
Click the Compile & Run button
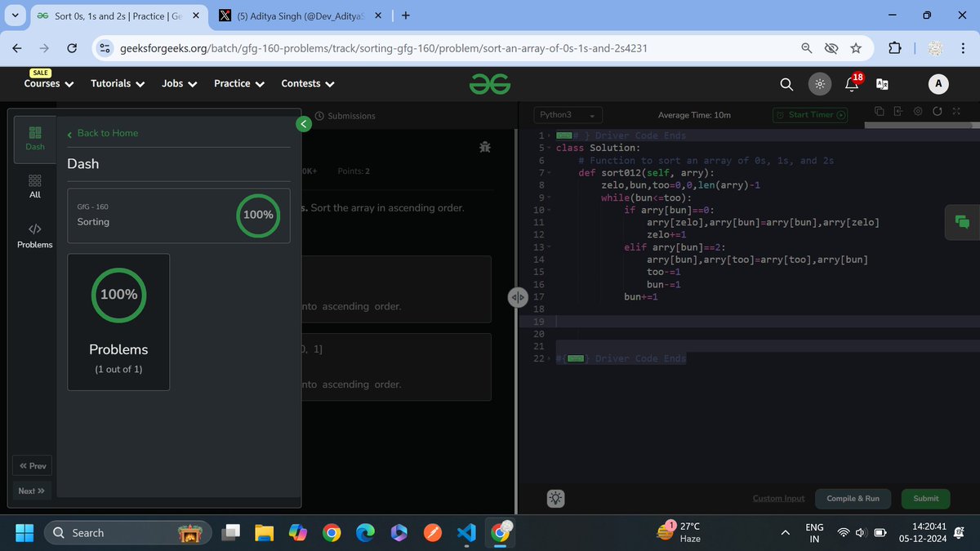[853, 498]
